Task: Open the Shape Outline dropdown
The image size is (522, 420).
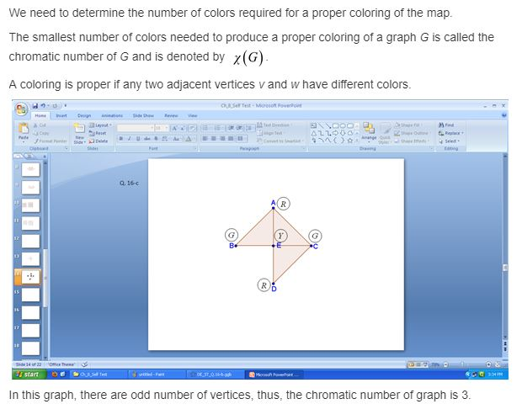Action: pyautogui.click(x=413, y=133)
